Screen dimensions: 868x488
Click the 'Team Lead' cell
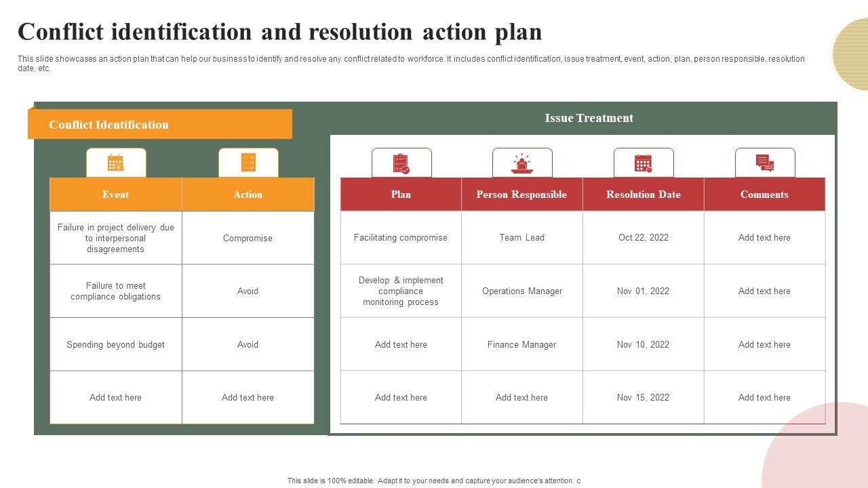click(521, 237)
